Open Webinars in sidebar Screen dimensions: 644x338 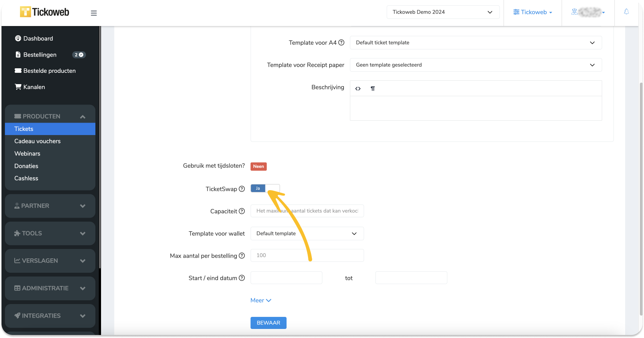27,154
